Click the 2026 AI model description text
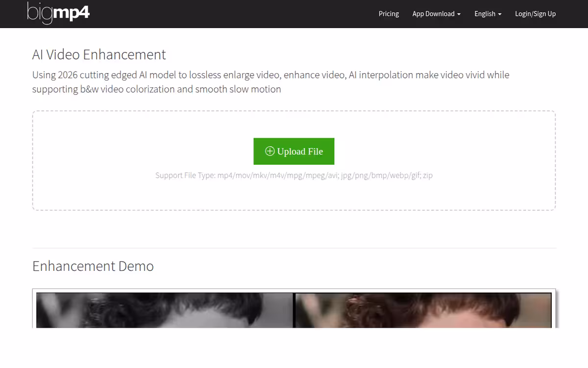This screenshot has width=588, height=368. point(271,82)
